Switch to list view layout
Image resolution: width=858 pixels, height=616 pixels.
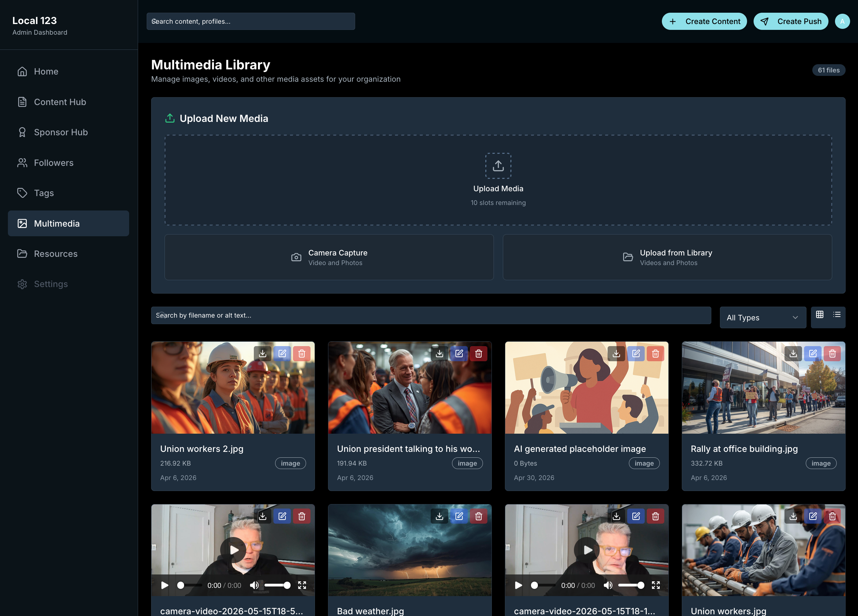point(836,315)
